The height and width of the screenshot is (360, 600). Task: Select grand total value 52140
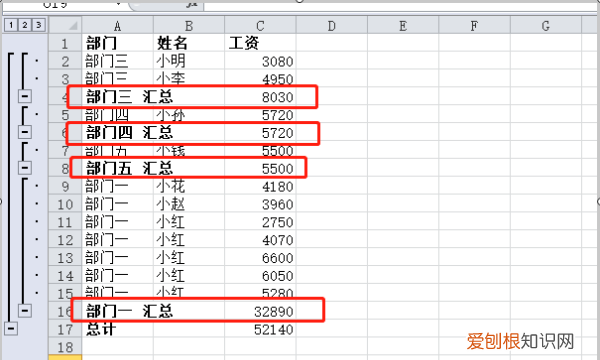pos(260,329)
